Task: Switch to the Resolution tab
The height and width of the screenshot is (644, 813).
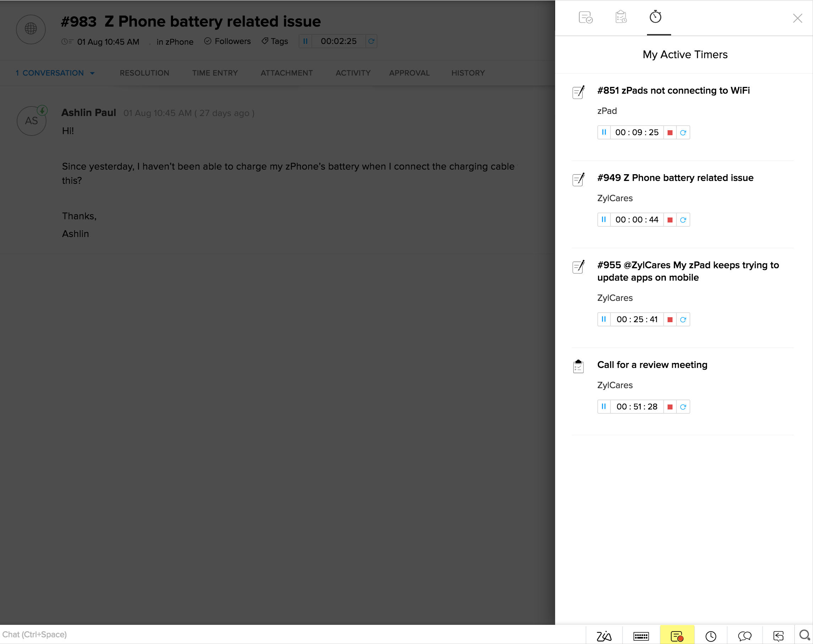Action: [144, 73]
